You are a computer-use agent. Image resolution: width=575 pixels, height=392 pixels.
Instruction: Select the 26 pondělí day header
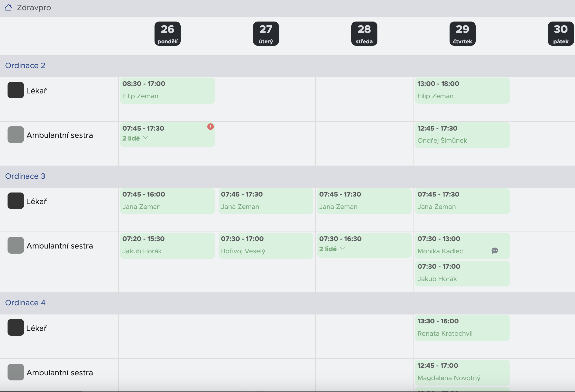[167, 34]
